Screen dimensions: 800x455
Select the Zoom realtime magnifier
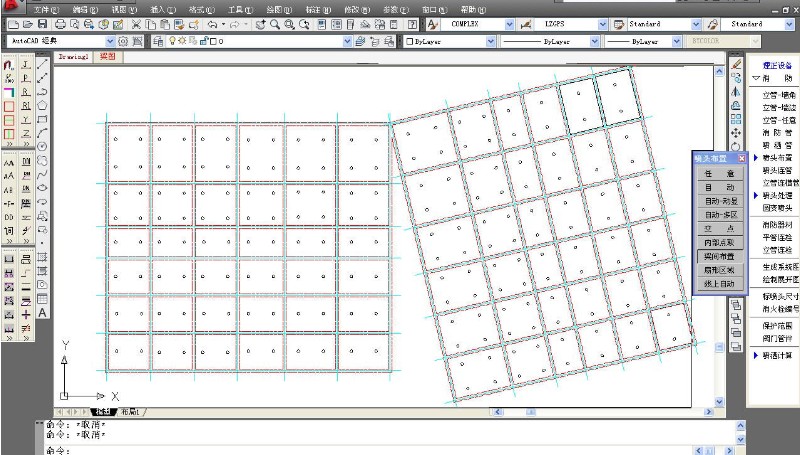[275, 24]
